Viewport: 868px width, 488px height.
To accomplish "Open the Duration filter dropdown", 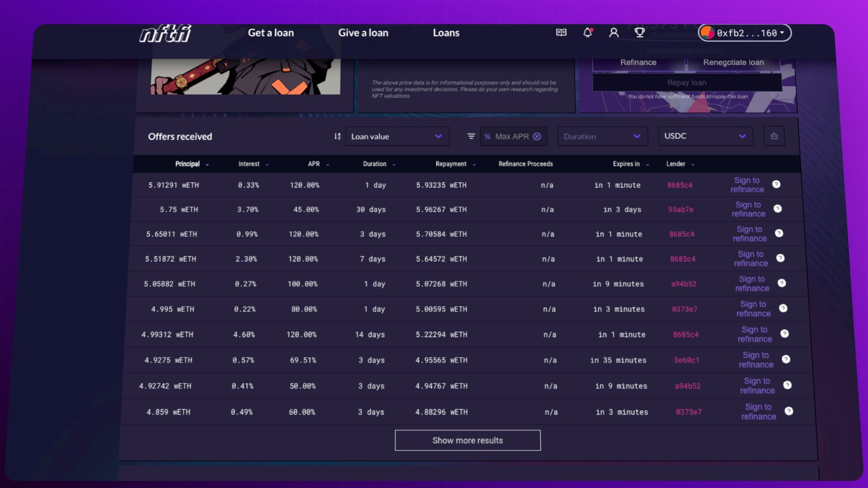I will pyautogui.click(x=603, y=136).
